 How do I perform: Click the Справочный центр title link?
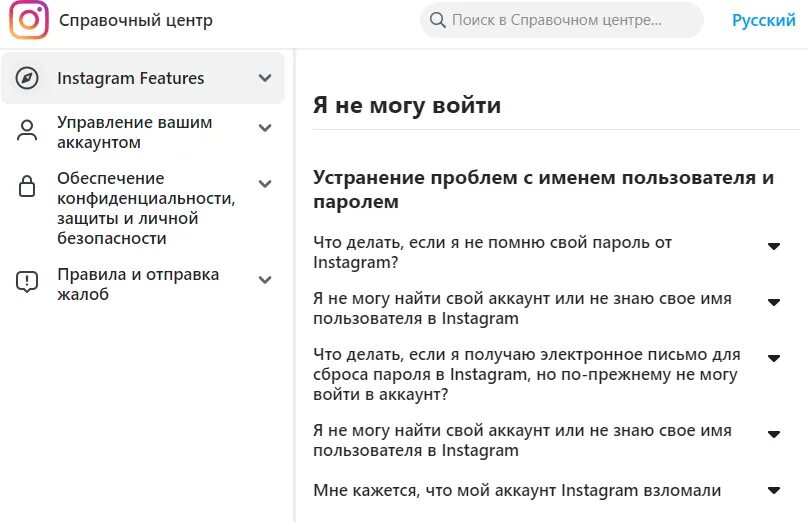[136, 20]
